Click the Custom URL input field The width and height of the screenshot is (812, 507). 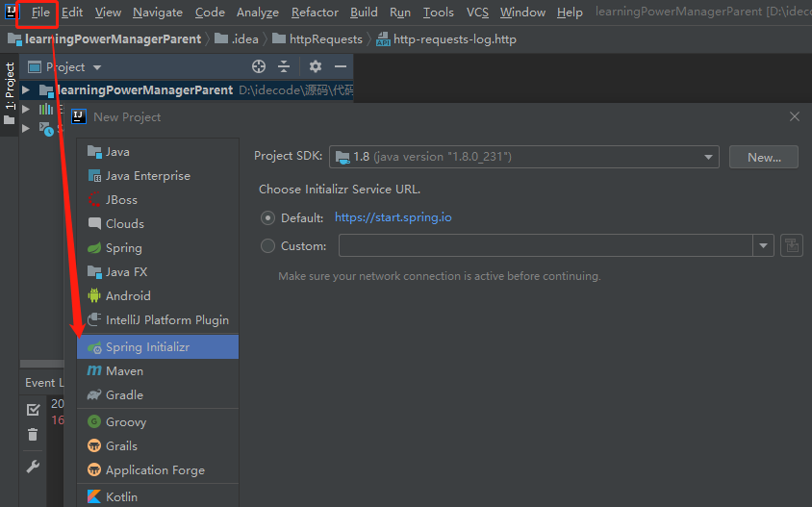point(546,245)
